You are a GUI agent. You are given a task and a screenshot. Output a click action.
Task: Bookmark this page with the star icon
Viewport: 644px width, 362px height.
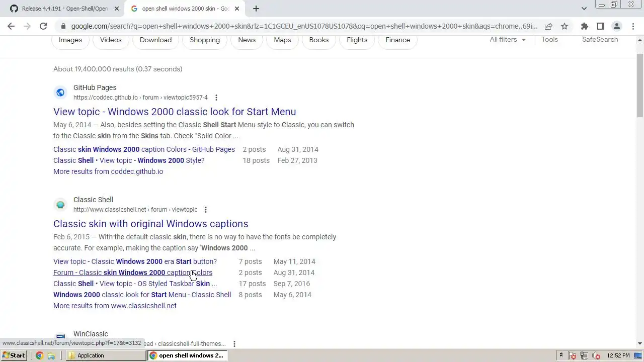click(565, 26)
